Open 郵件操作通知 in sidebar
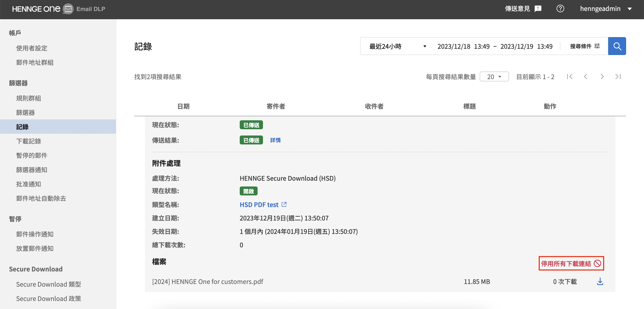The width and height of the screenshot is (644, 309). pyautogui.click(x=34, y=234)
